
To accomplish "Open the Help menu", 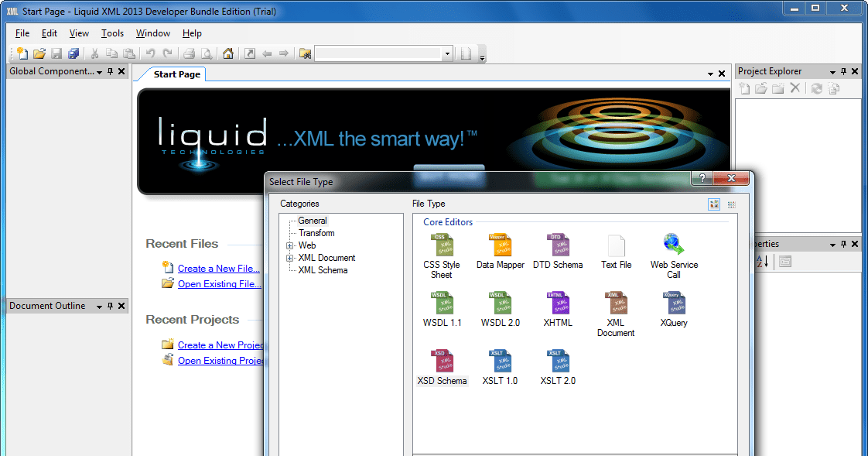I will pyautogui.click(x=192, y=33).
